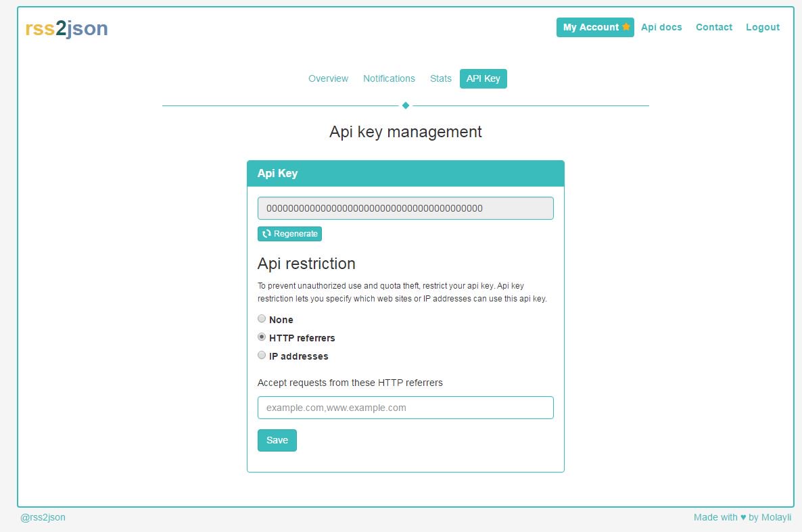
Task: Click the Logout link
Action: pyautogui.click(x=762, y=27)
